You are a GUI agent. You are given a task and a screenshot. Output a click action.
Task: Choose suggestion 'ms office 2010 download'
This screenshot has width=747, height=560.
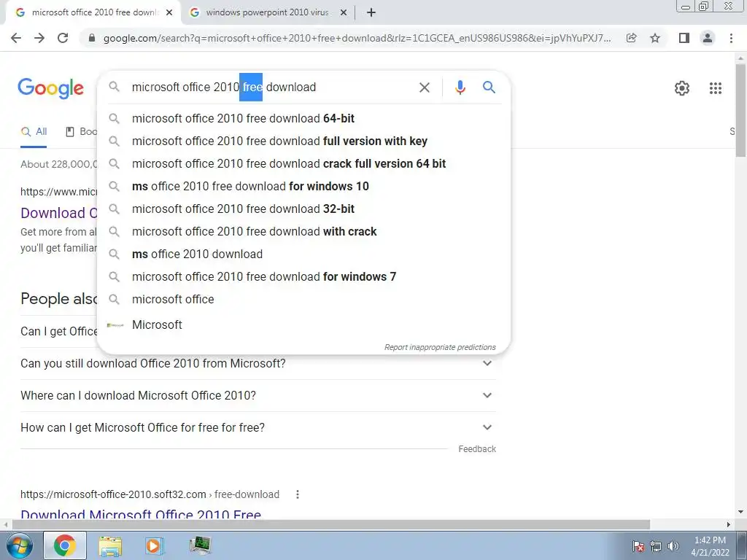(x=304, y=254)
